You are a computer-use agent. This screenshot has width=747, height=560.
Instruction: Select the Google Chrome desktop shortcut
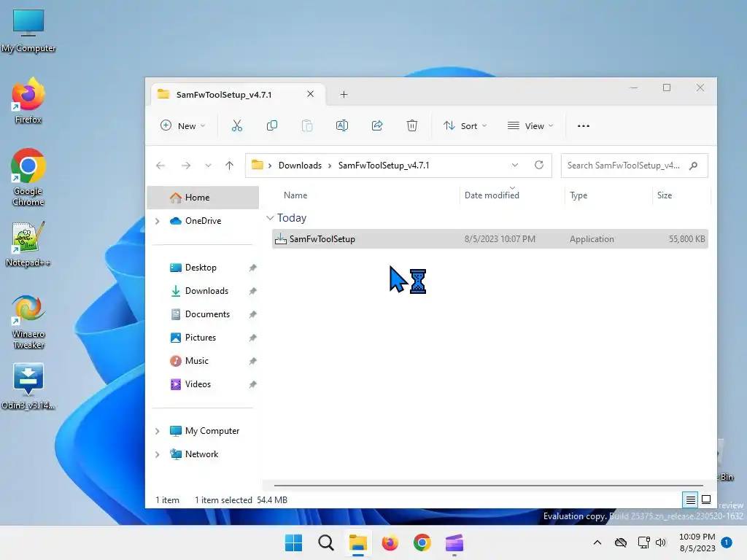pos(28,177)
